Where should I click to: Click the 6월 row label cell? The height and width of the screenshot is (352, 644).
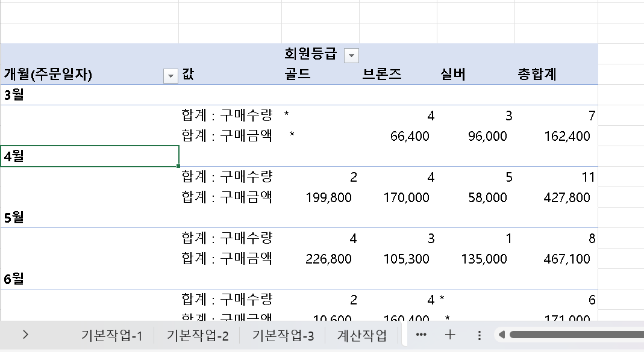click(89, 279)
